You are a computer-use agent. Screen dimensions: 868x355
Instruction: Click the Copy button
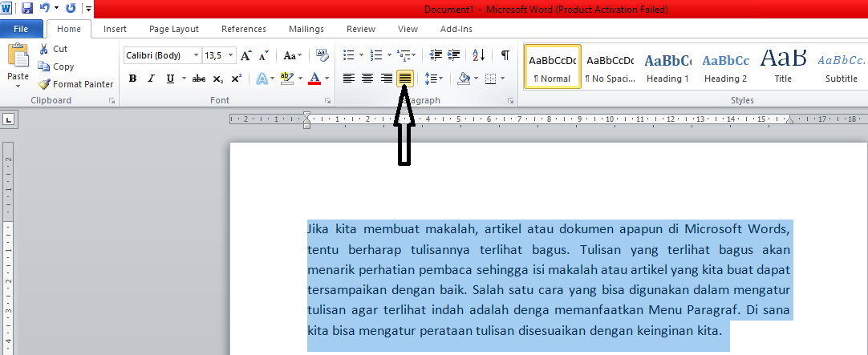click(56, 67)
